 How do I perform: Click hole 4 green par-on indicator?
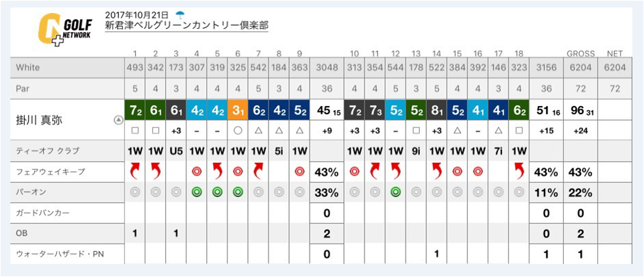197,192
